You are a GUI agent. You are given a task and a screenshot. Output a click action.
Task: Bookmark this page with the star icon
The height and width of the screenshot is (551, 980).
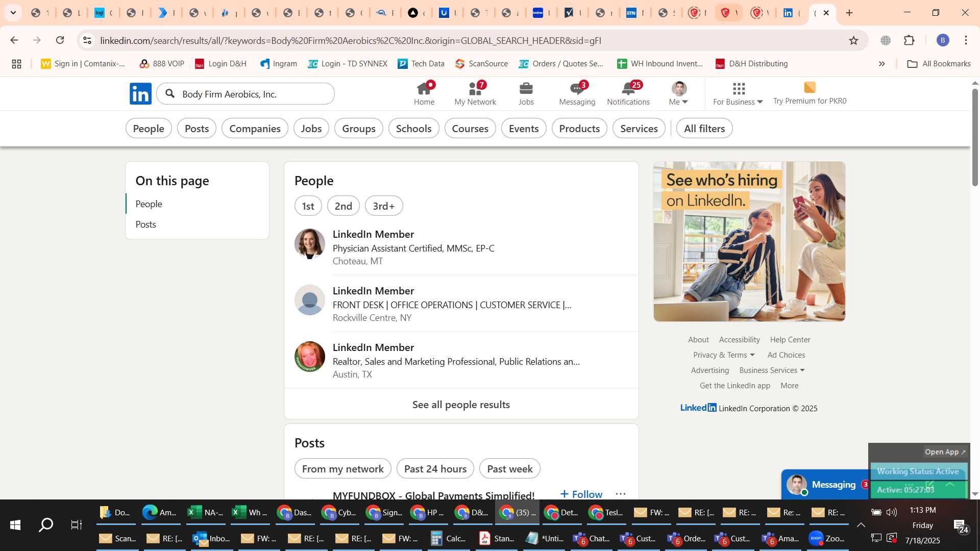coord(853,40)
